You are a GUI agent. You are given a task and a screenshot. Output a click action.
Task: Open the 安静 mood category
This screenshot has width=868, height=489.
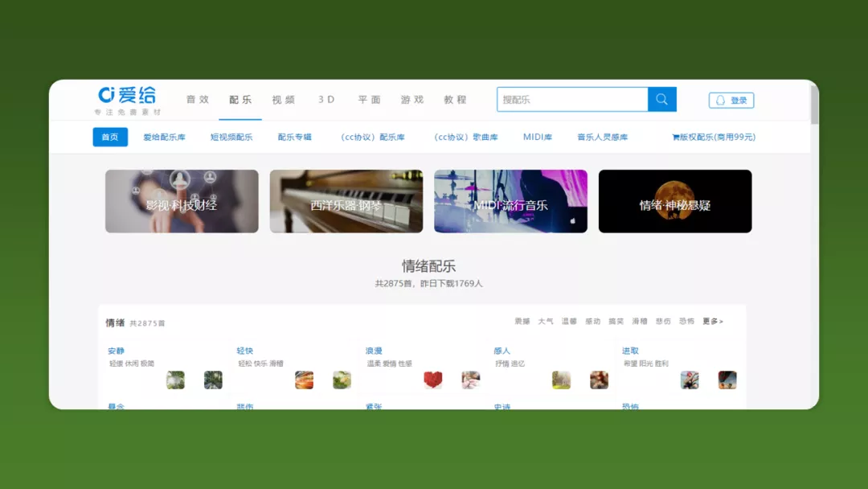pyautogui.click(x=117, y=351)
